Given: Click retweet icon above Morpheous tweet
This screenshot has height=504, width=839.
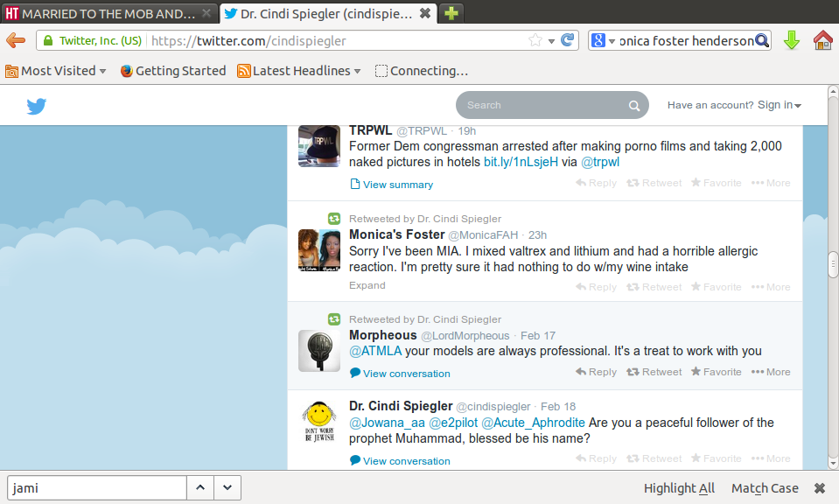Looking at the screenshot, I should [334, 319].
